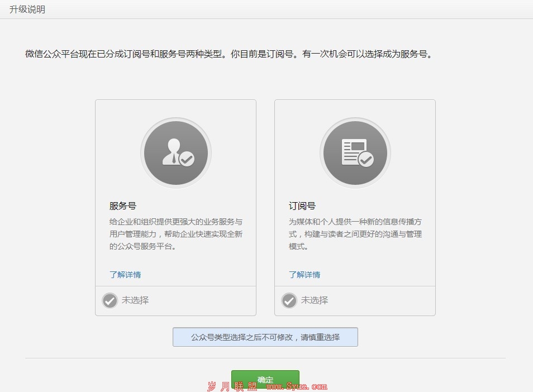
Task: Click the 订阅号 card title
Action: coord(302,206)
